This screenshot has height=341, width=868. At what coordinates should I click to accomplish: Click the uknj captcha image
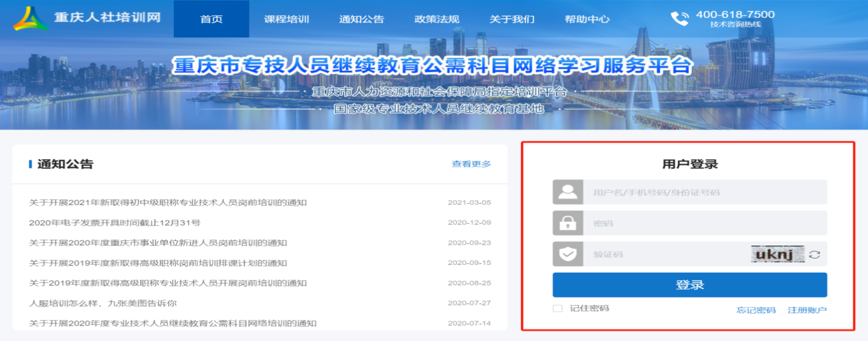(778, 254)
